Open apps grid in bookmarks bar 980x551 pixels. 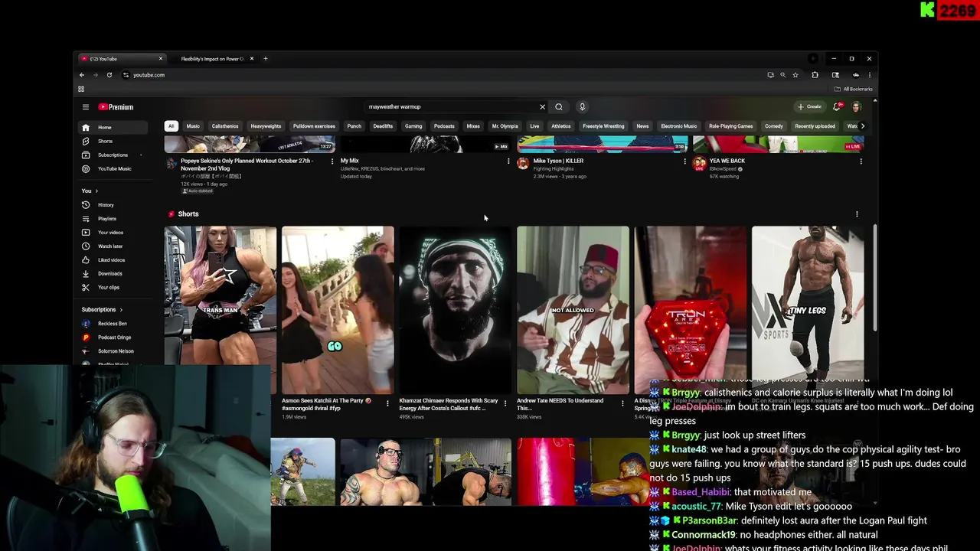pyautogui.click(x=81, y=89)
